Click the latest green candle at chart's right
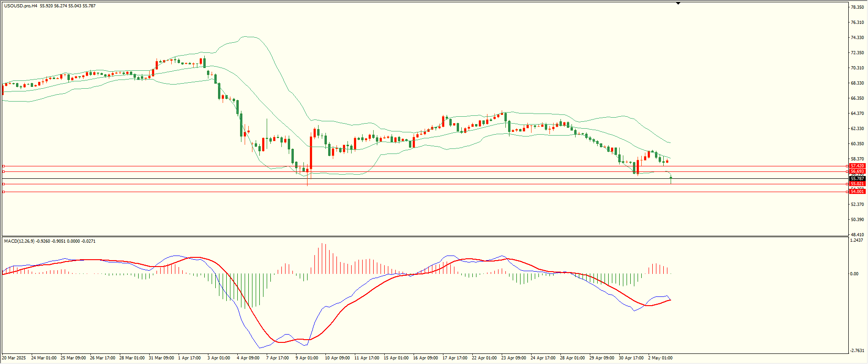This screenshot has height=364, width=868. click(x=671, y=179)
